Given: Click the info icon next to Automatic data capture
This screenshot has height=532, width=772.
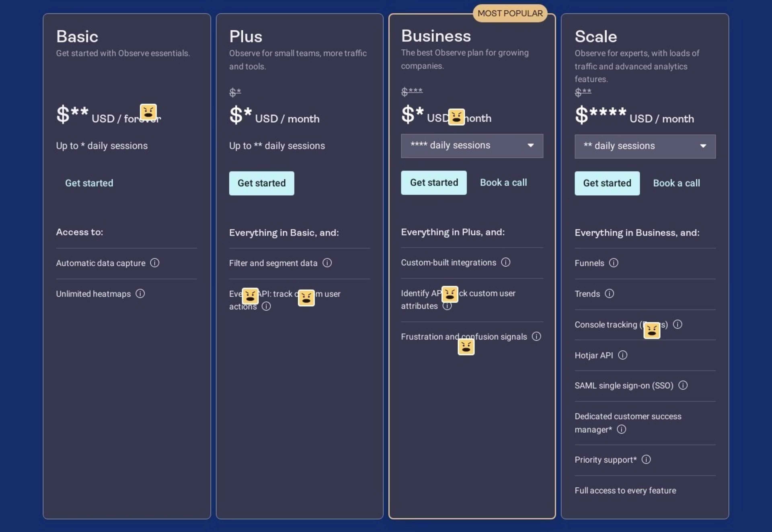Looking at the screenshot, I should (155, 263).
